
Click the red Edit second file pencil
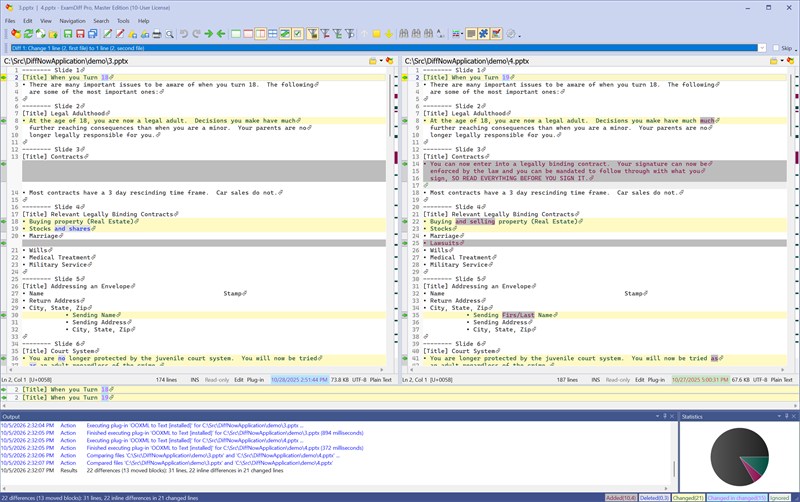tap(120, 34)
